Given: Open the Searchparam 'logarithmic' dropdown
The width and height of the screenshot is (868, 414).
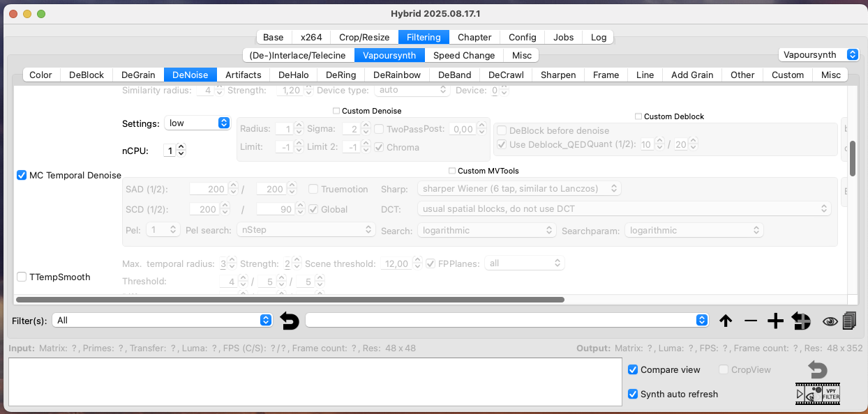Looking at the screenshot, I should (694, 230).
